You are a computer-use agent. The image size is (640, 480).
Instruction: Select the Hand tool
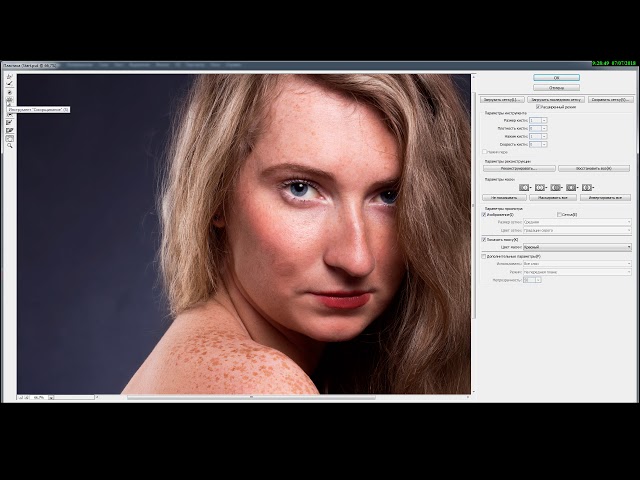[x=9, y=138]
